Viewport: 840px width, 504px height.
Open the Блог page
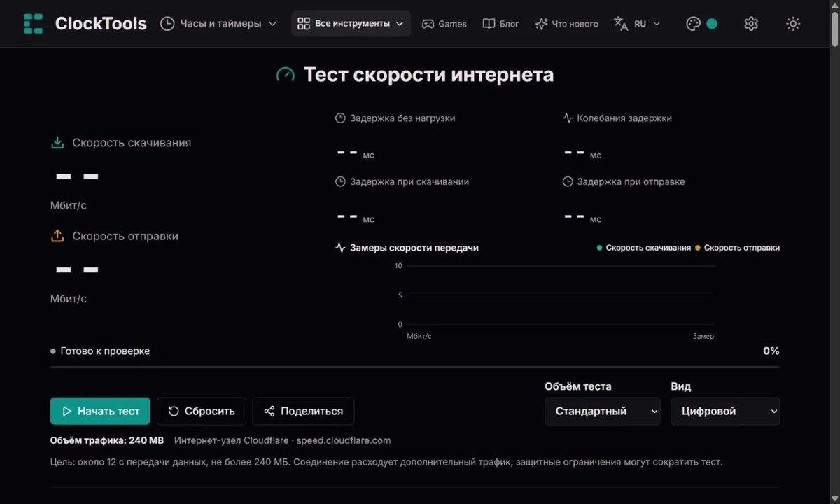pos(501,24)
